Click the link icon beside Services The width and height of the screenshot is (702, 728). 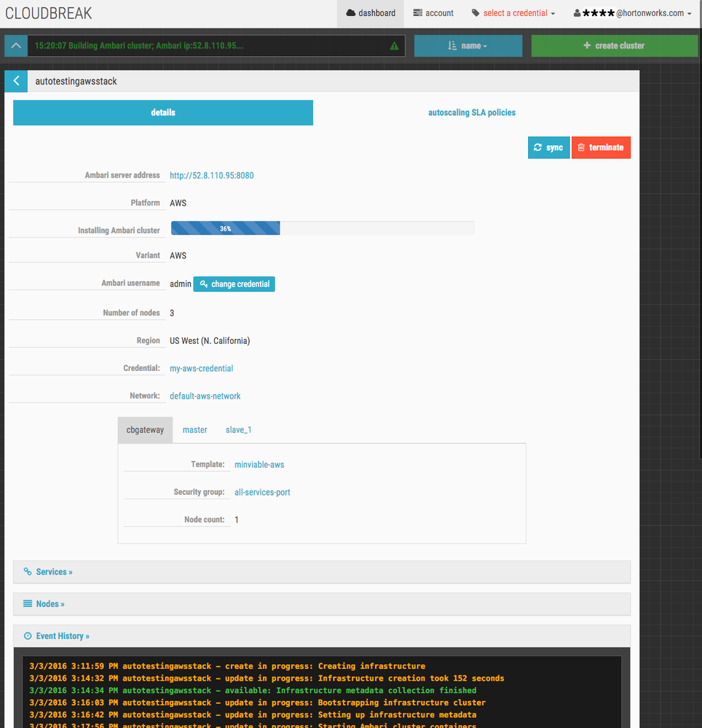[x=28, y=571]
